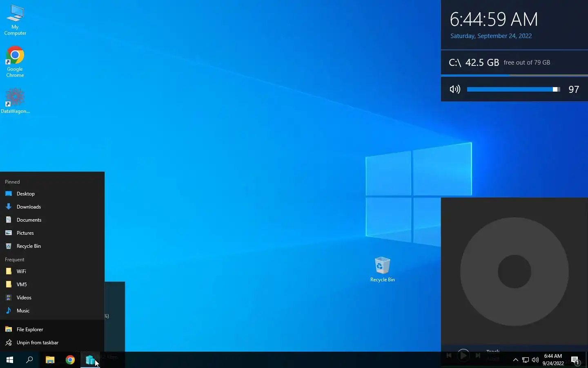Open Music from the frequent list
The image size is (588, 368).
pos(52,311)
